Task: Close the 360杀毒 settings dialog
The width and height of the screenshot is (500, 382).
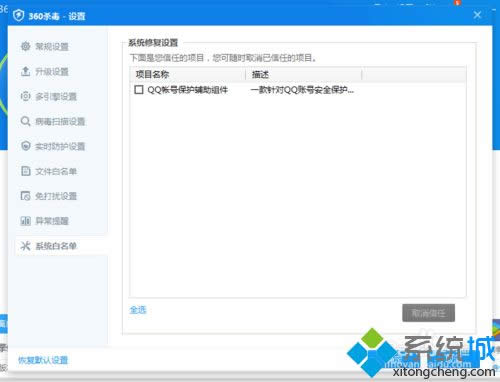Action: point(477,15)
